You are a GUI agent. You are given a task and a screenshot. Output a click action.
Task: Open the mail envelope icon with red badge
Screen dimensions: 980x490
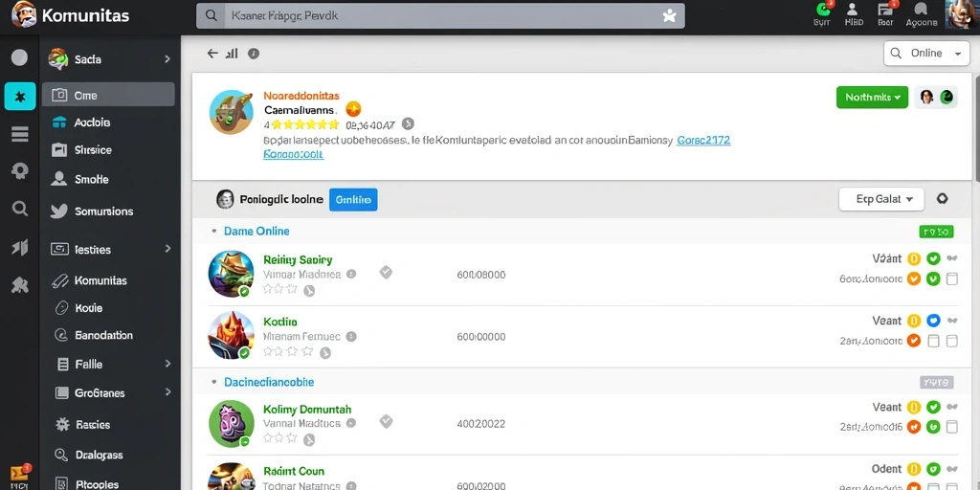[19, 477]
